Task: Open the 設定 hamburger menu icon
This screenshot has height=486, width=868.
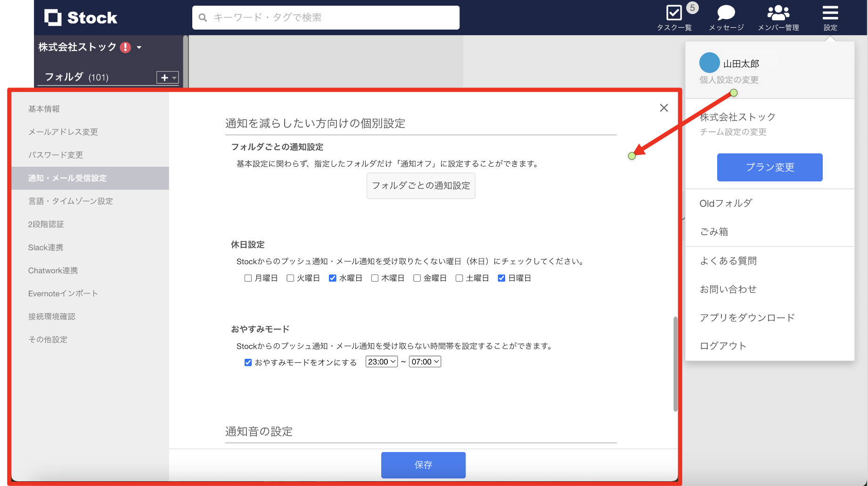Action: (x=830, y=13)
